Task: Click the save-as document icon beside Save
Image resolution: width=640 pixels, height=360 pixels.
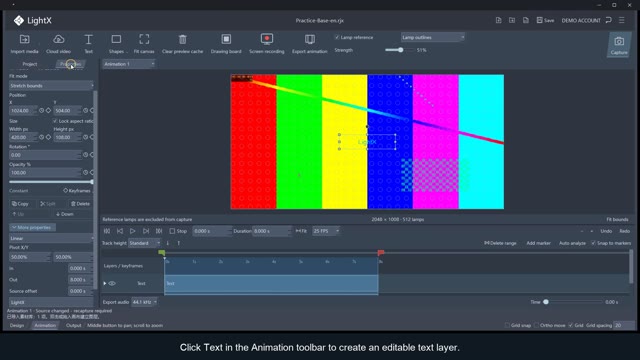Action: [526, 20]
